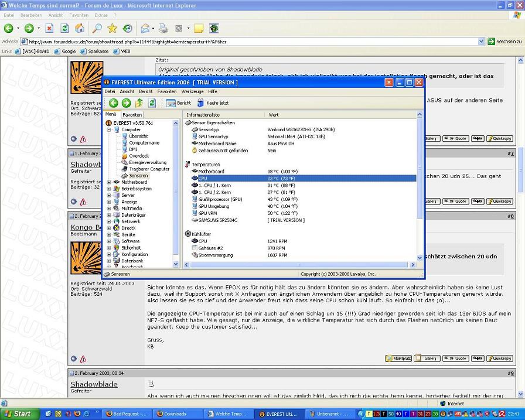This screenshot has width=525, height=420.
Task: Expand the DirectX tree node
Action: [109, 228]
